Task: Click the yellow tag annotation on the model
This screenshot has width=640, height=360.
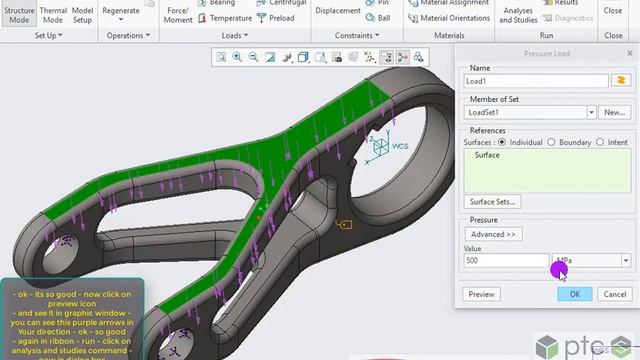Action: tap(344, 224)
